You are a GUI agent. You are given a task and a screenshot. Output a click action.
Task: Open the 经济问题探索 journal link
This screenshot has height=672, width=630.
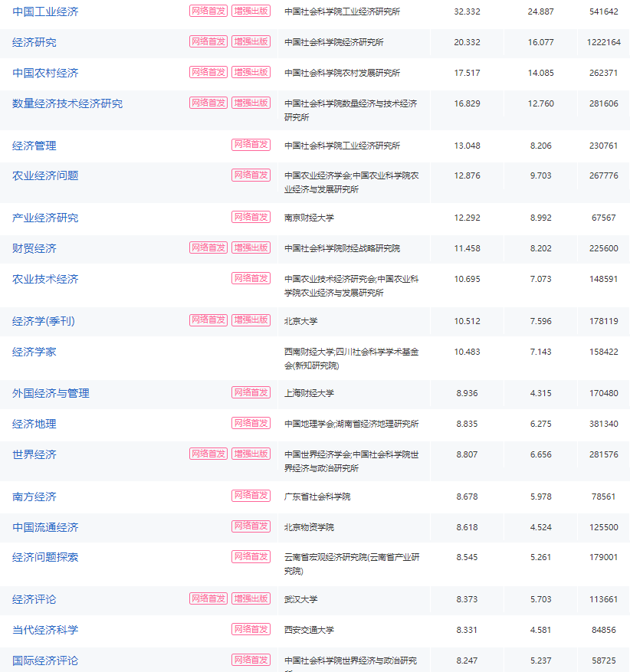pos(45,557)
